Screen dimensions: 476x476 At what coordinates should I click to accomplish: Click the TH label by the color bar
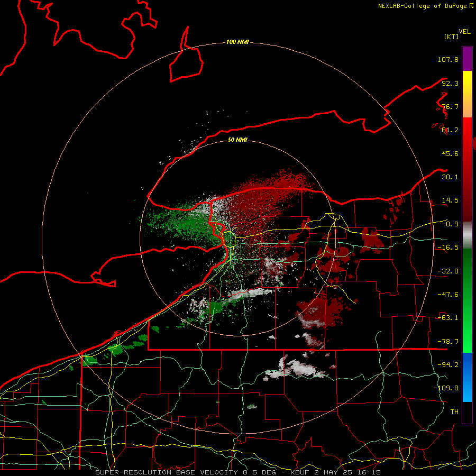coord(454,411)
